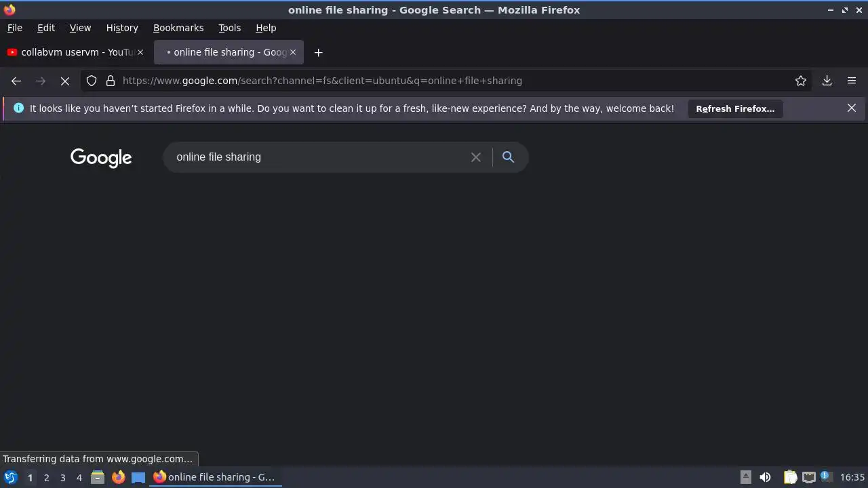
Task: Go back to the previous page
Action: (x=16, y=81)
